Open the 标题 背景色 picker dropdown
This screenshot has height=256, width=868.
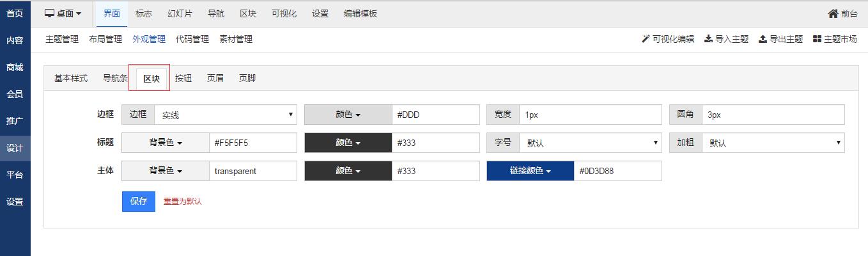click(166, 143)
